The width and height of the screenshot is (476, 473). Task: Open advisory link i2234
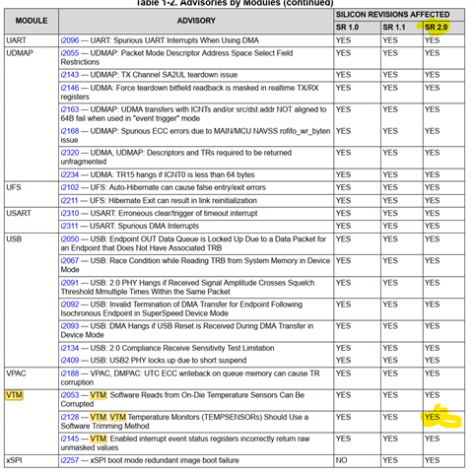(x=70, y=174)
